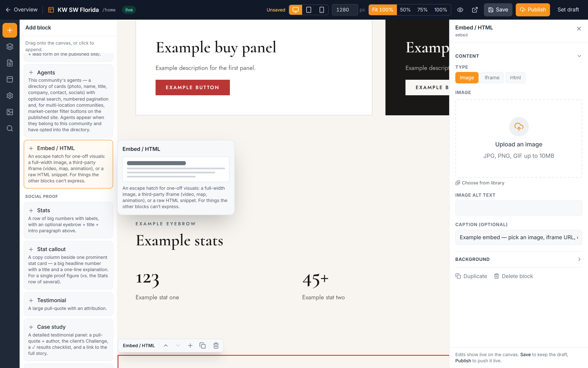Open the Layers panel icon in the sidebar
This screenshot has width=588, height=368.
[x=10, y=46]
